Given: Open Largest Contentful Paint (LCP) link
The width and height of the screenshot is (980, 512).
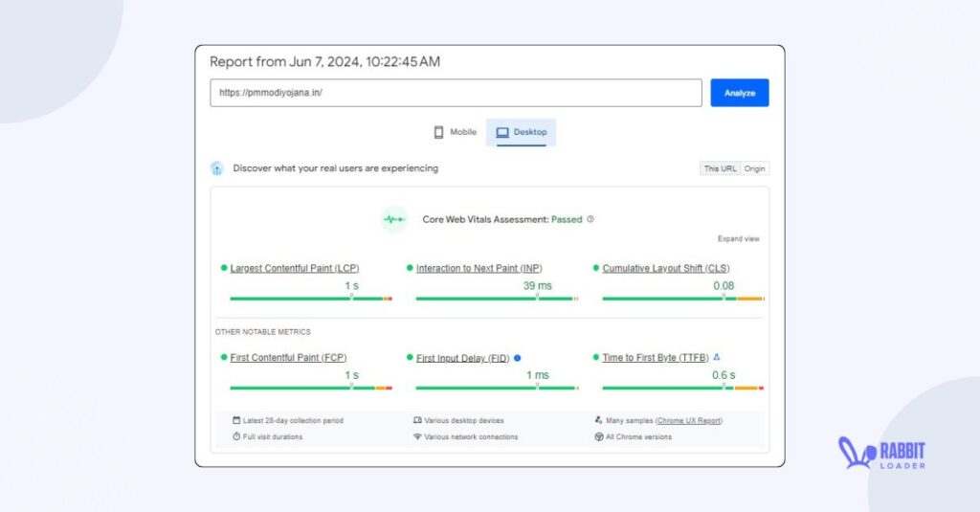Looking at the screenshot, I should point(295,268).
